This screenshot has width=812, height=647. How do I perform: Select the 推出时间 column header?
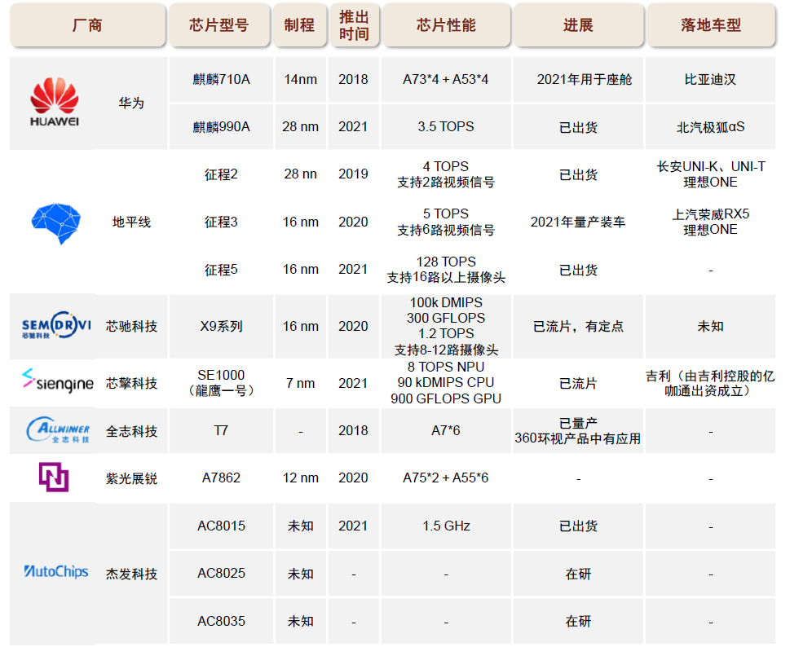[x=355, y=24]
